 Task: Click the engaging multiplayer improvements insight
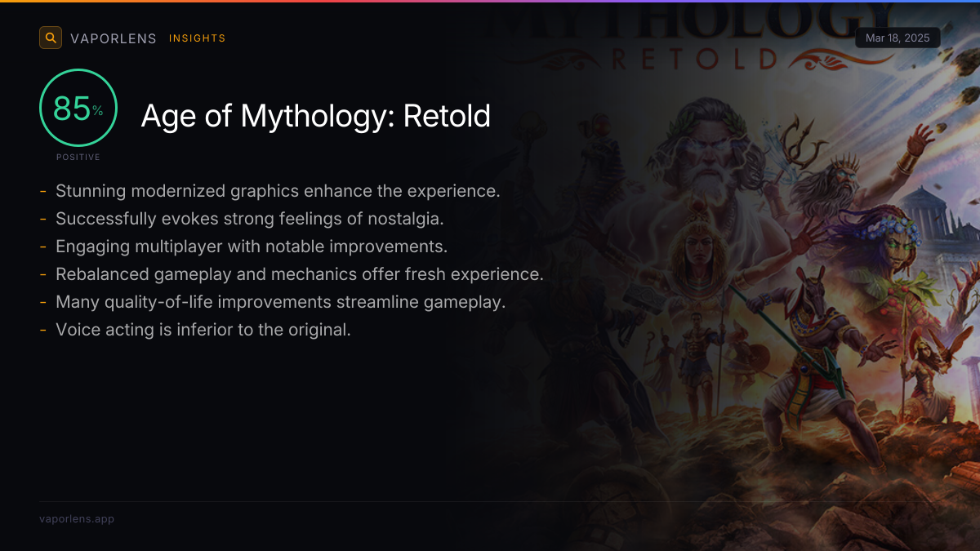click(252, 247)
